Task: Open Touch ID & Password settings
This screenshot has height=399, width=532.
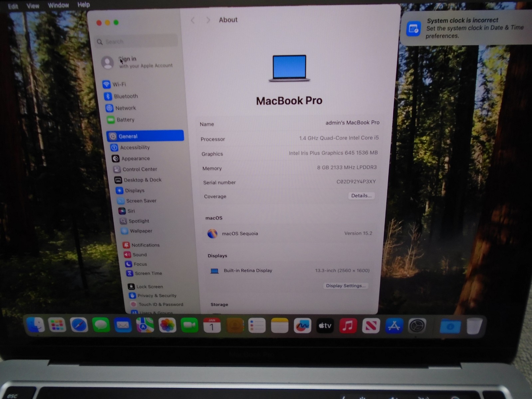Action: pyautogui.click(x=157, y=304)
